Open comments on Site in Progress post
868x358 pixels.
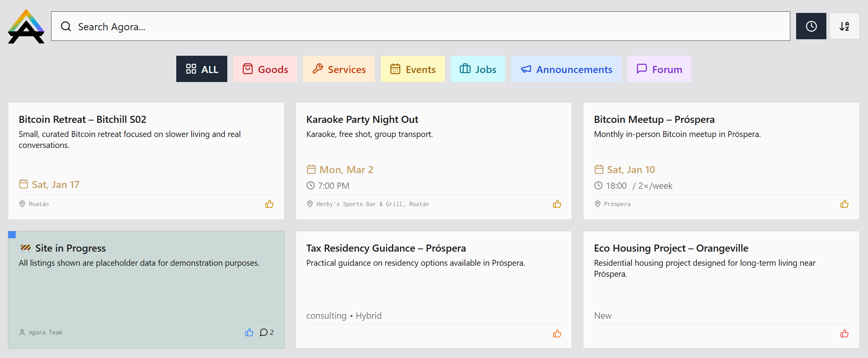click(x=267, y=332)
